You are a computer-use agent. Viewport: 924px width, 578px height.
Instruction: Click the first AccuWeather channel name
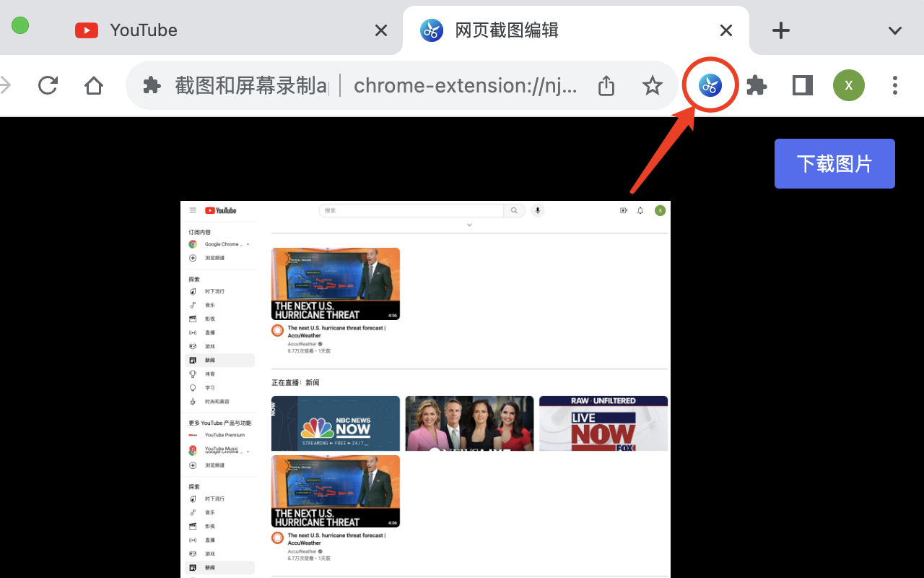302,344
